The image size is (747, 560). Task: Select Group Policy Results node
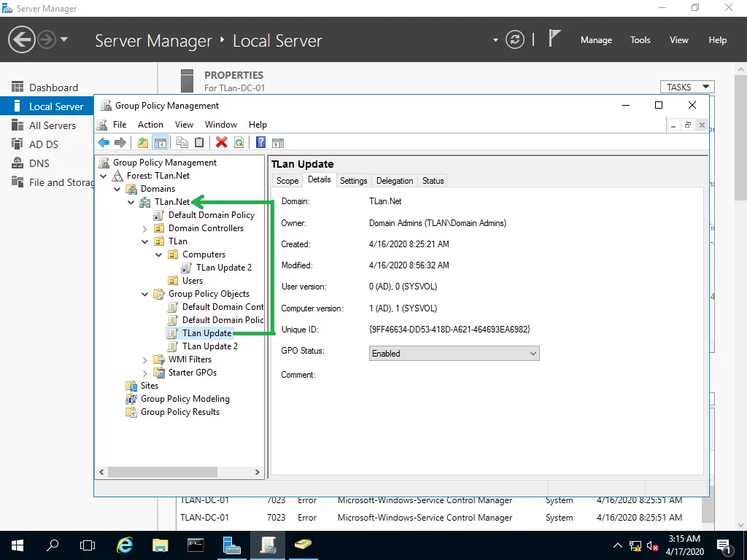click(x=179, y=412)
